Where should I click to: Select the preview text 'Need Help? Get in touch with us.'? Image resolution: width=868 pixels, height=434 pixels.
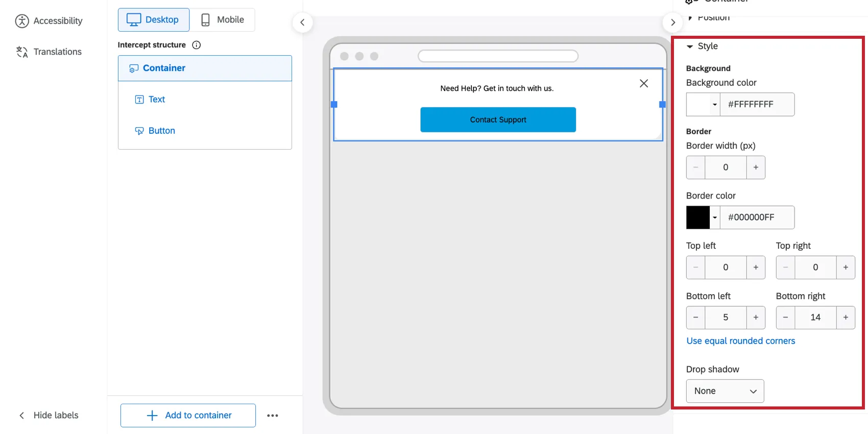point(497,88)
